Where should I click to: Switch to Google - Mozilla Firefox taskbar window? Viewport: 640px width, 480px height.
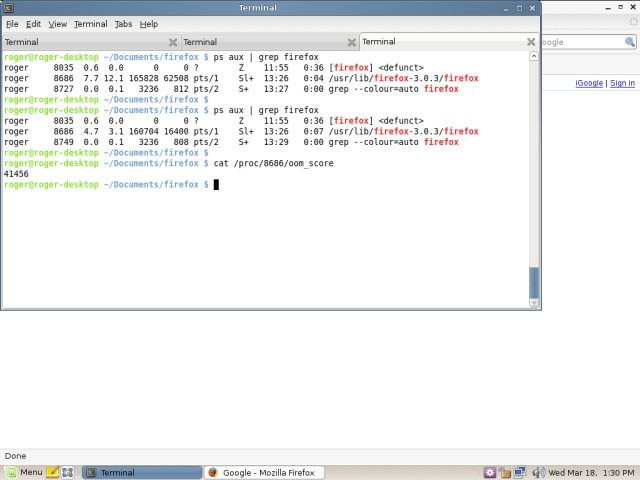(x=260, y=472)
